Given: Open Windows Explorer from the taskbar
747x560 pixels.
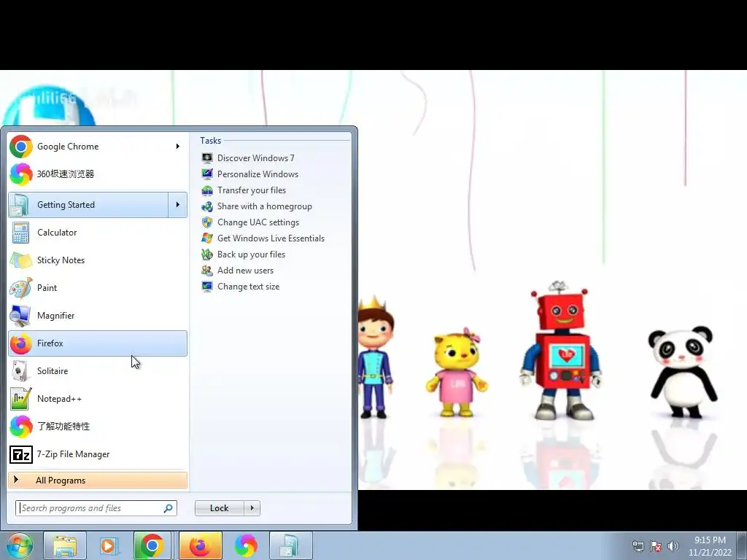Looking at the screenshot, I should 65,545.
